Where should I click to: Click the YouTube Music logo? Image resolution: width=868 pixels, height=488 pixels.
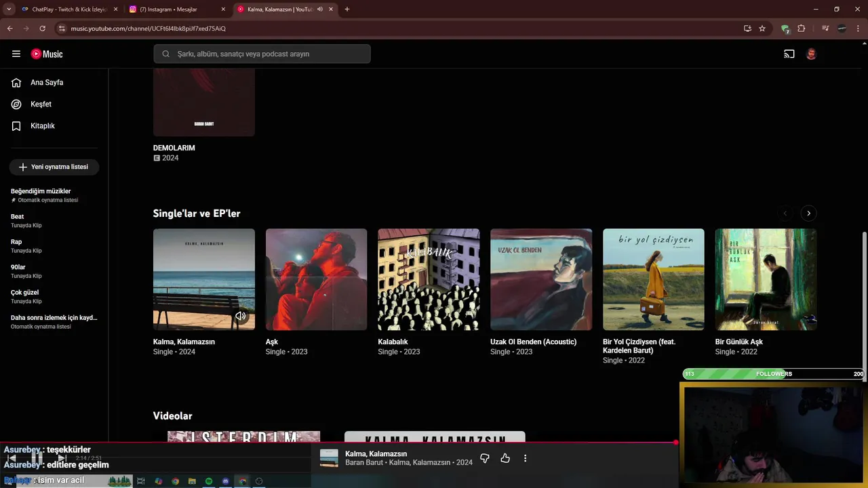tap(47, 54)
